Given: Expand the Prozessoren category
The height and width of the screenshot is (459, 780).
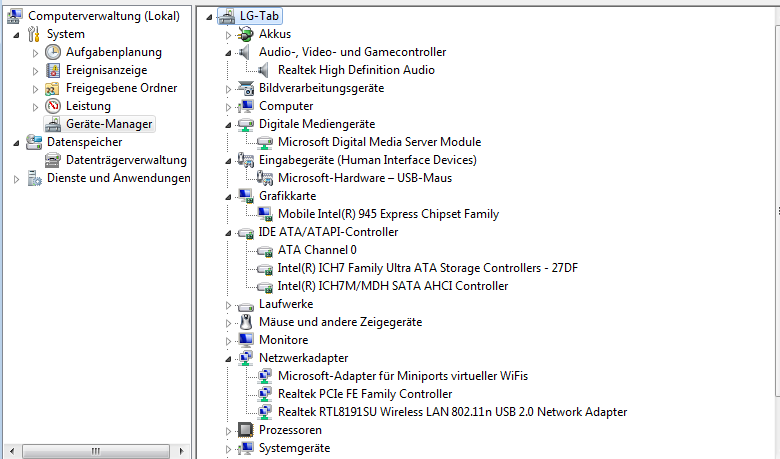Looking at the screenshot, I should (x=228, y=431).
